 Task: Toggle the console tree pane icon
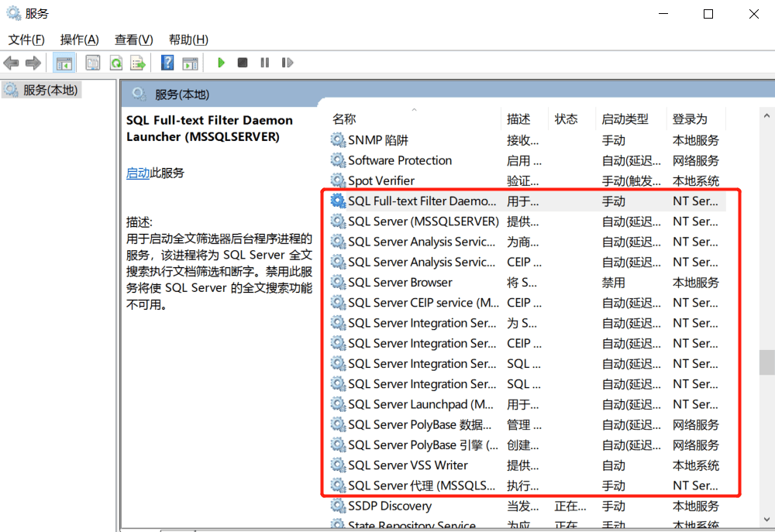(x=64, y=63)
